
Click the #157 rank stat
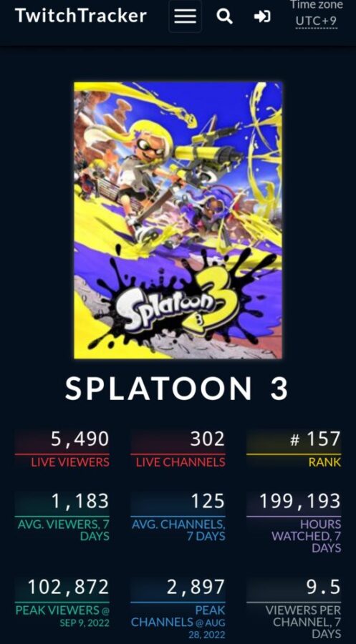[x=315, y=439]
